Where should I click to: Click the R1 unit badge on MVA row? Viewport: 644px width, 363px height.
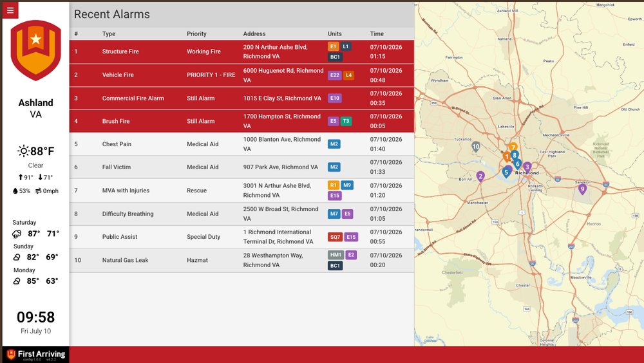click(x=333, y=185)
